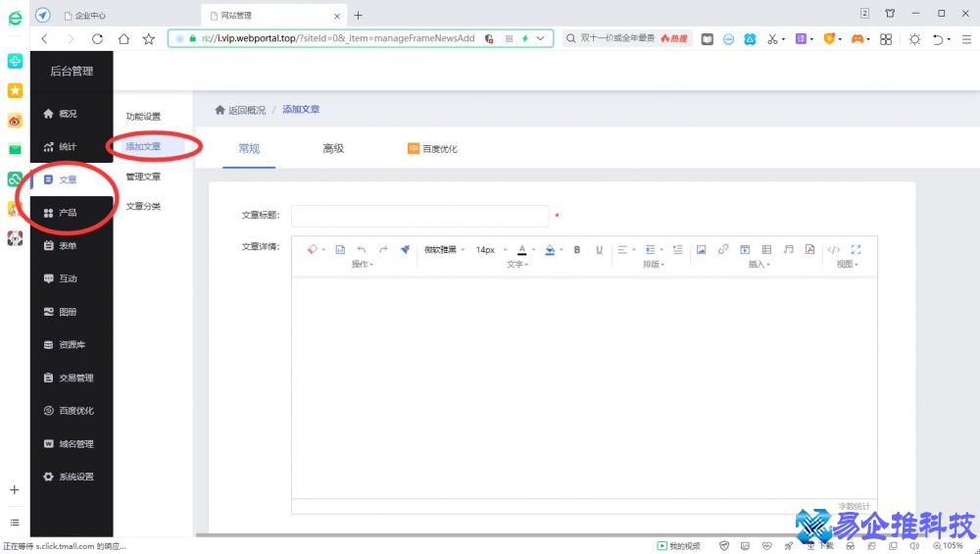Pick the background fill color bucket
The height and width of the screenshot is (554, 980).
coord(550,249)
